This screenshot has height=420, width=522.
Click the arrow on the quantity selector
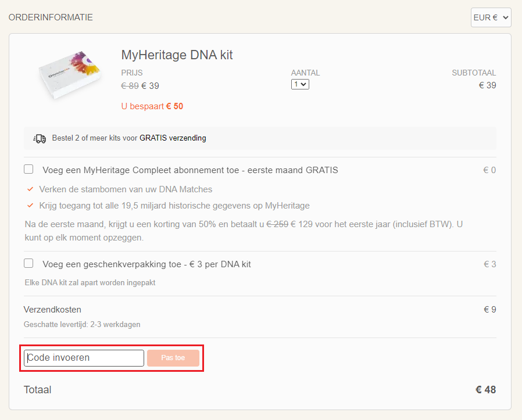(305, 84)
